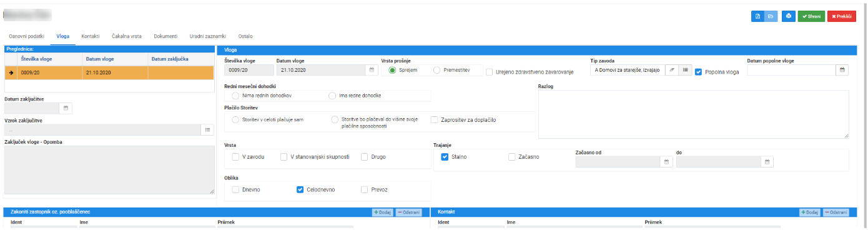Select Premestitev radio option

point(436,70)
